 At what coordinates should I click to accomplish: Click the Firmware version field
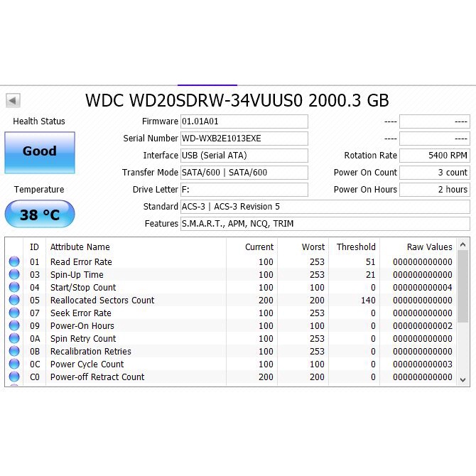point(244,121)
